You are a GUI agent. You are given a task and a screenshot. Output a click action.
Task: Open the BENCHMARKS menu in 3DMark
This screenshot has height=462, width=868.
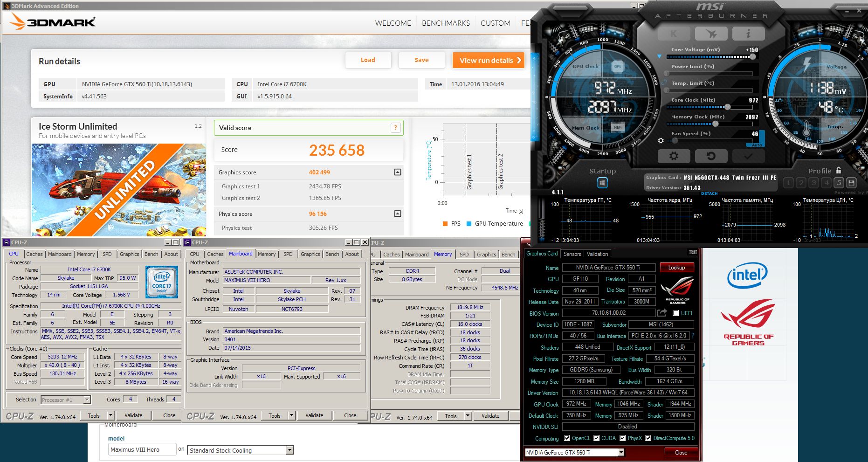[x=446, y=23]
